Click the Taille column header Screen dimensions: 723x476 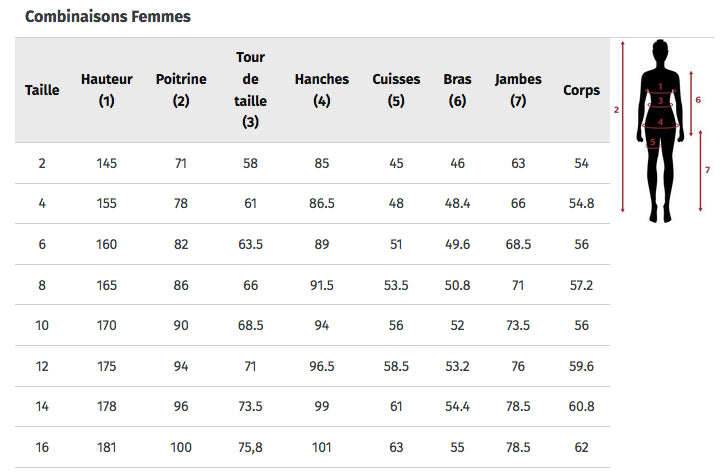pyautogui.click(x=42, y=90)
